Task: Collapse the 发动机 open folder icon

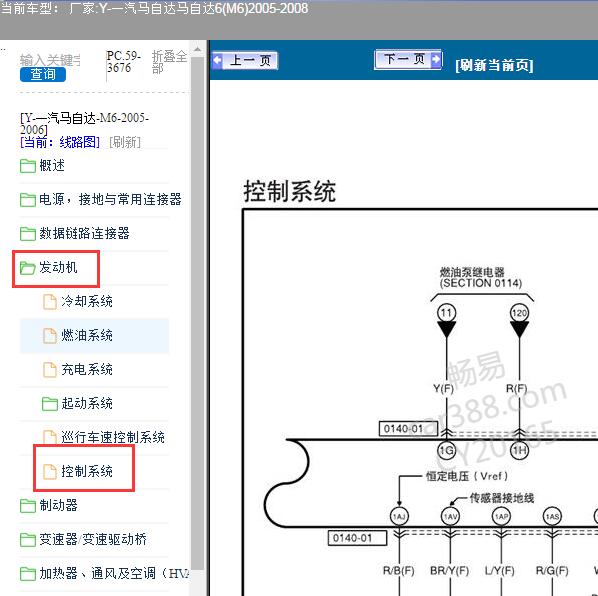Action: tap(27, 268)
